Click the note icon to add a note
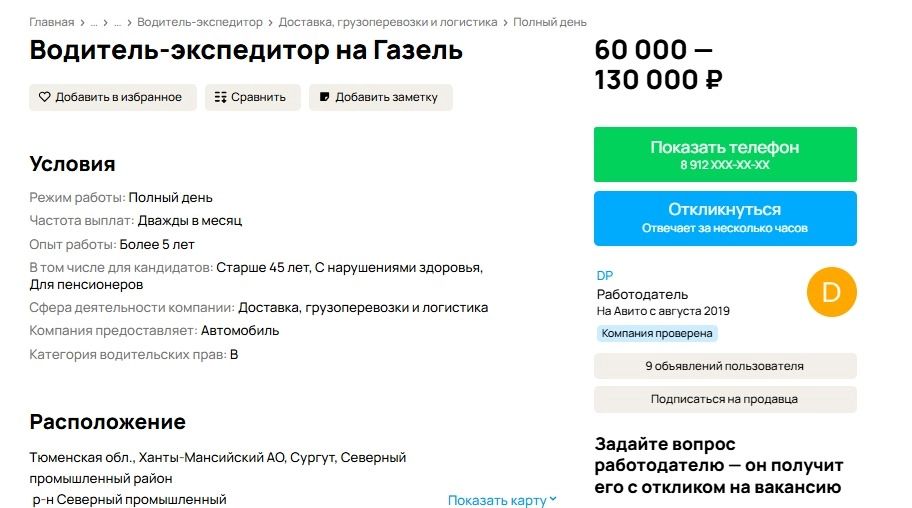The height and width of the screenshot is (508, 912). click(x=324, y=97)
